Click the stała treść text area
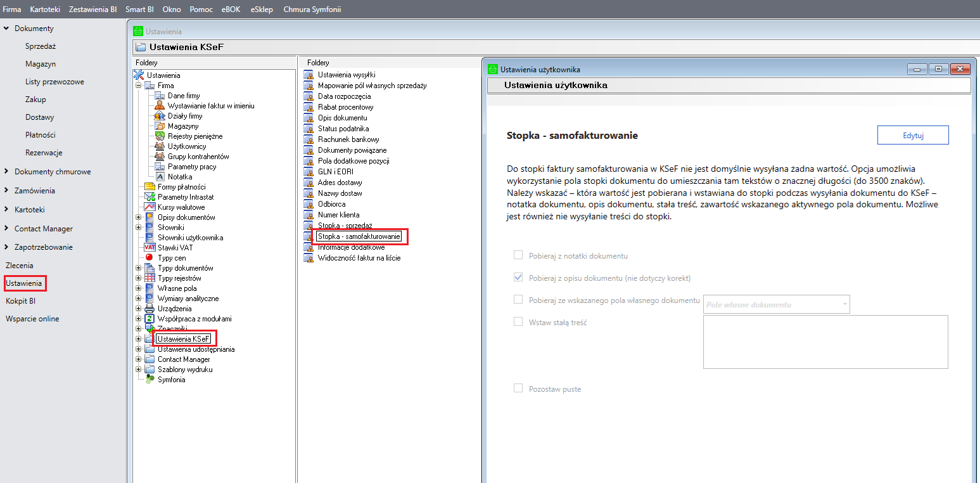The image size is (980, 483). click(x=825, y=342)
